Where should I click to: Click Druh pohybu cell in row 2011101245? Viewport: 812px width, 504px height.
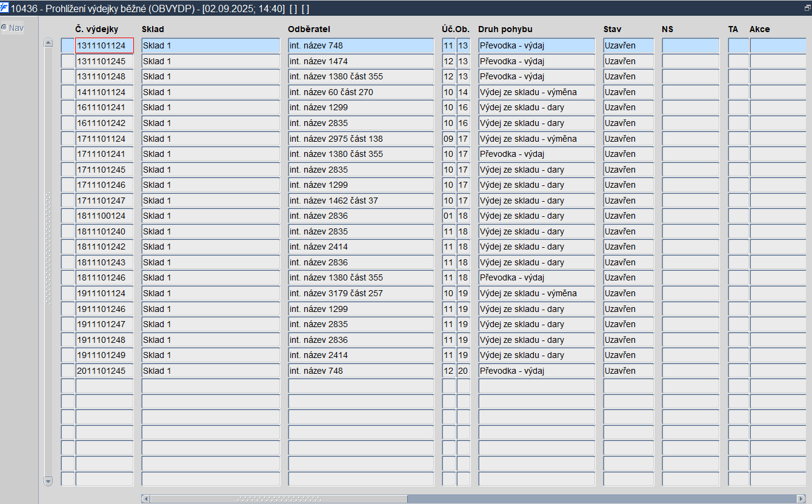coord(537,371)
